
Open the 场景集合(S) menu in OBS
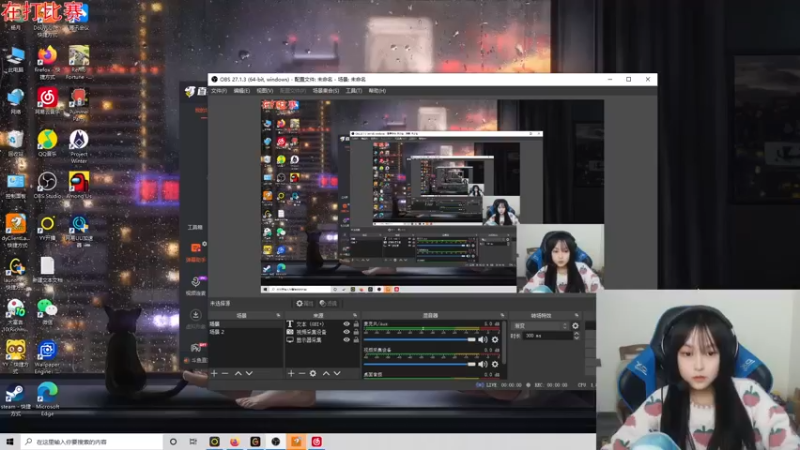(x=326, y=91)
